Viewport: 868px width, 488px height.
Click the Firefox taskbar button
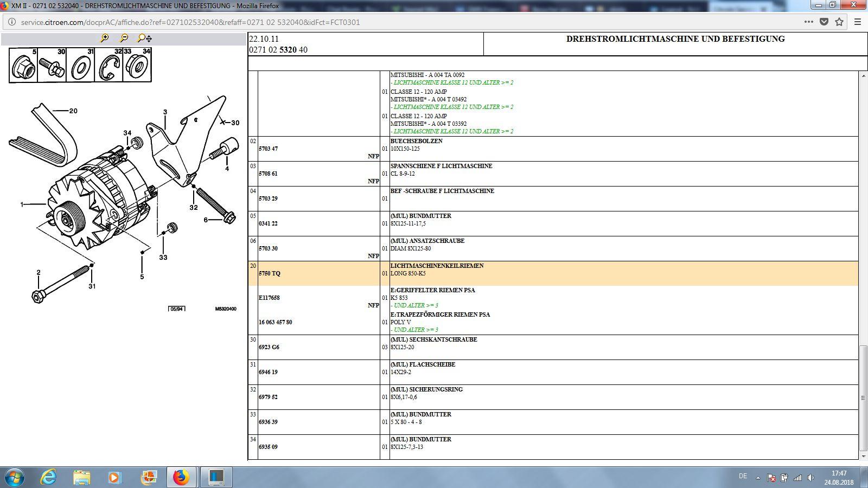click(181, 477)
